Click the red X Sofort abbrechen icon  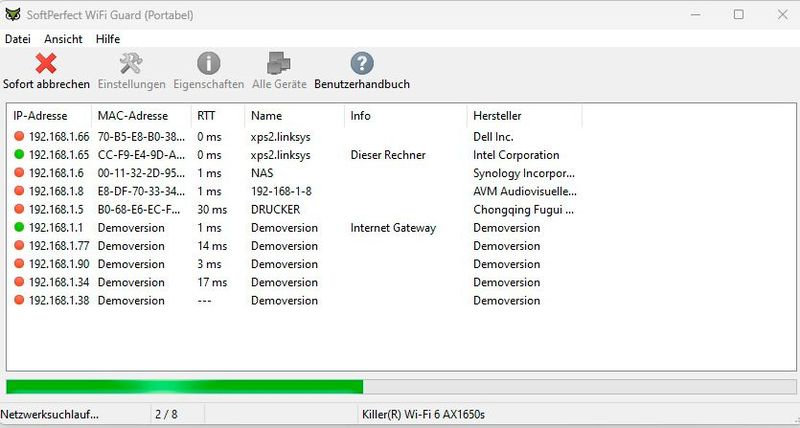click(46, 64)
